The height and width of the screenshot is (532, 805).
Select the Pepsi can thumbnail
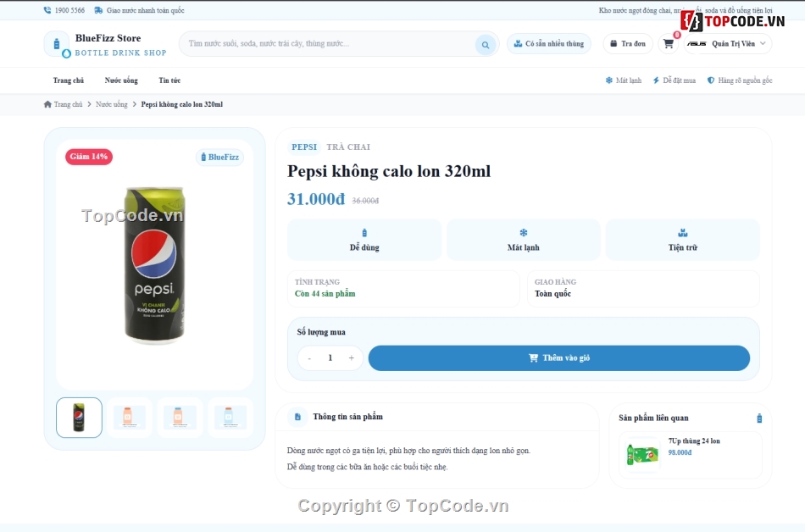[79, 418]
